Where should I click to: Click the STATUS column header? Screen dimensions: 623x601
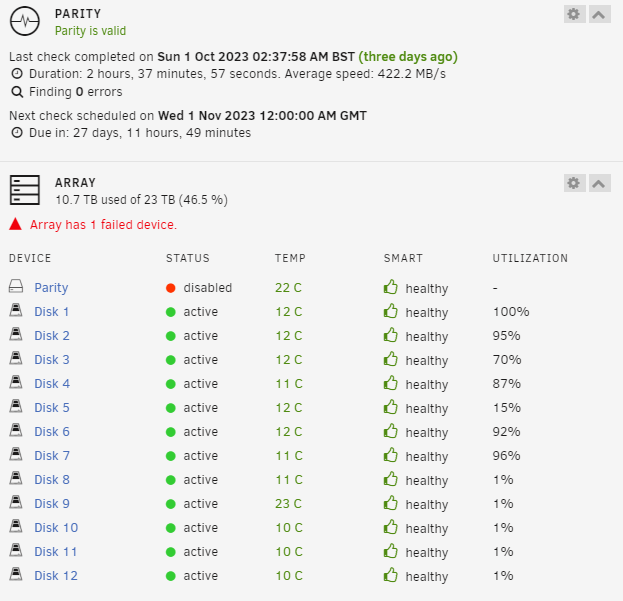pyautogui.click(x=188, y=258)
